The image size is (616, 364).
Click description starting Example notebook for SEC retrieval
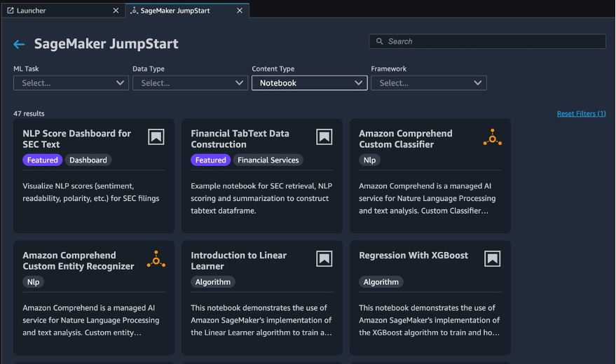(x=261, y=198)
